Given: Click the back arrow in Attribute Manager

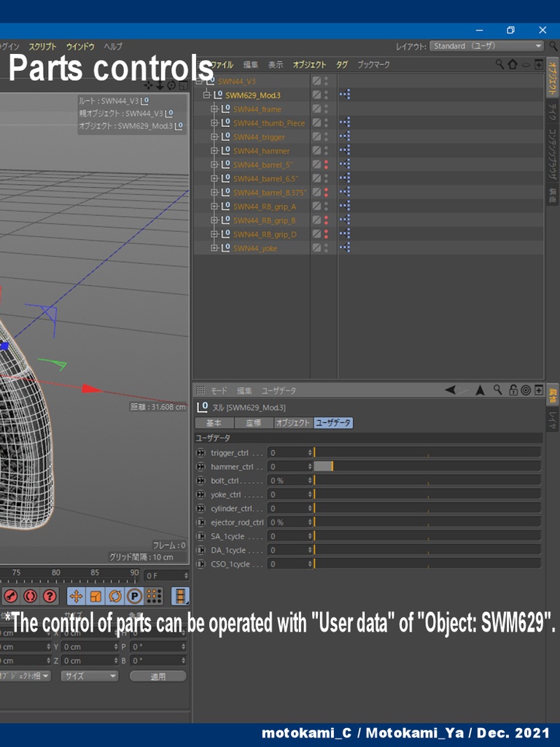Looking at the screenshot, I should (x=450, y=390).
